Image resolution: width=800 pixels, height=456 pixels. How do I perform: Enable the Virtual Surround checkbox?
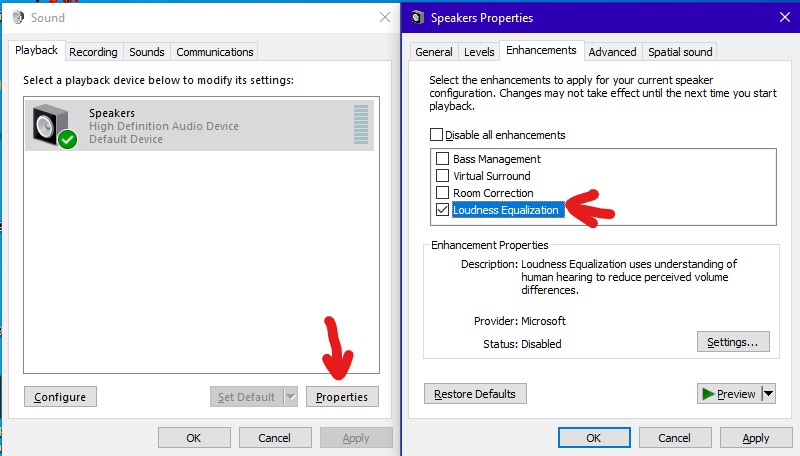click(x=443, y=176)
